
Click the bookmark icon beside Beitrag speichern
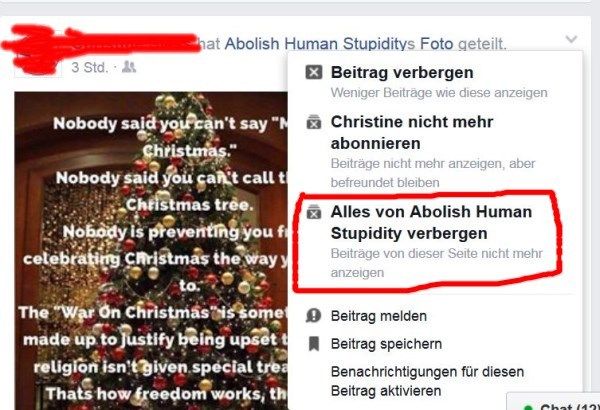coord(314,344)
